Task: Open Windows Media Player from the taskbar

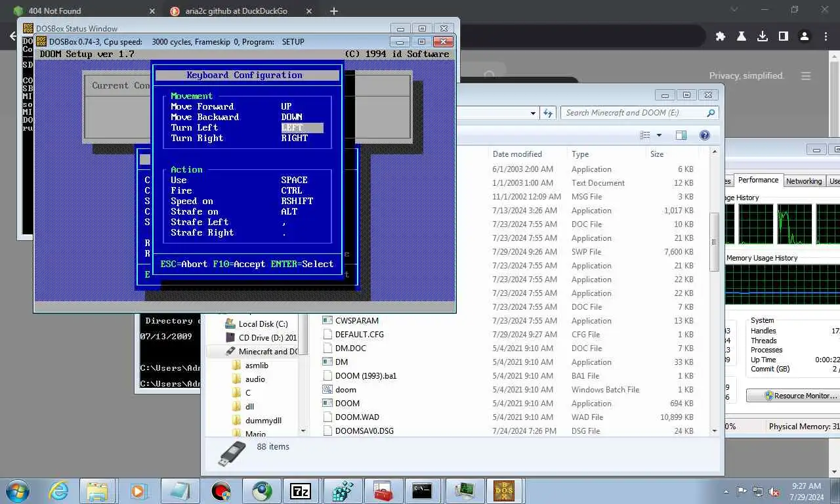Action: pyautogui.click(x=138, y=490)
